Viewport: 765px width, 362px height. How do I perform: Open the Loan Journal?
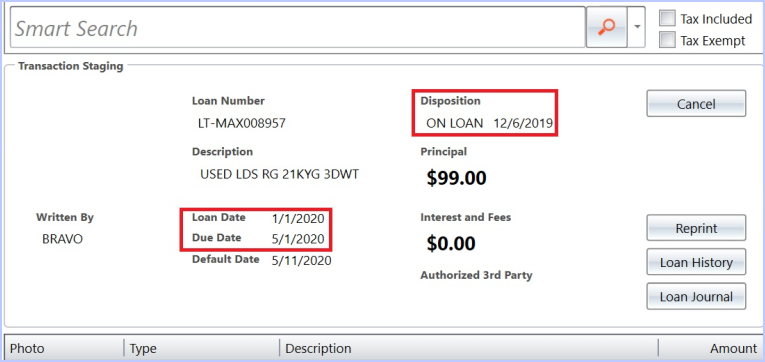point(696,296)
